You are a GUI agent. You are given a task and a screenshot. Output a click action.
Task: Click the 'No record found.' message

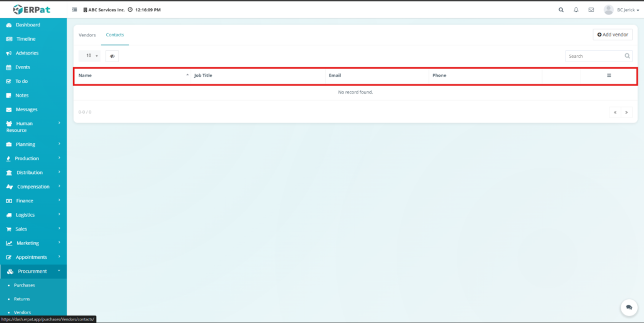(x=355, y=92)
